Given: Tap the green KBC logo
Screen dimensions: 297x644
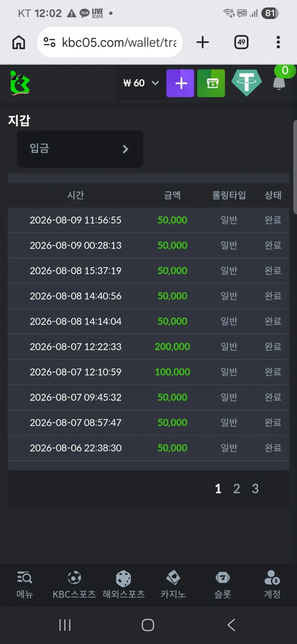Looking at the screenshot, I should pos(20,83).
